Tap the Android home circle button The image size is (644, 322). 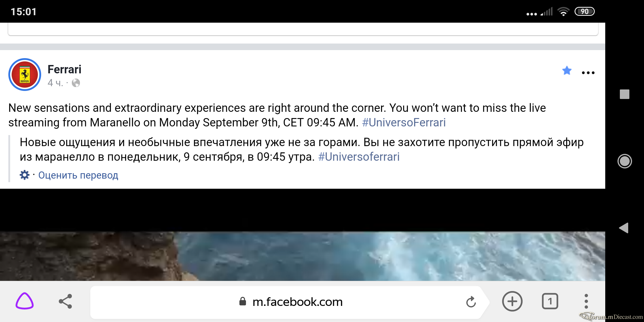(x=624, y=161)
